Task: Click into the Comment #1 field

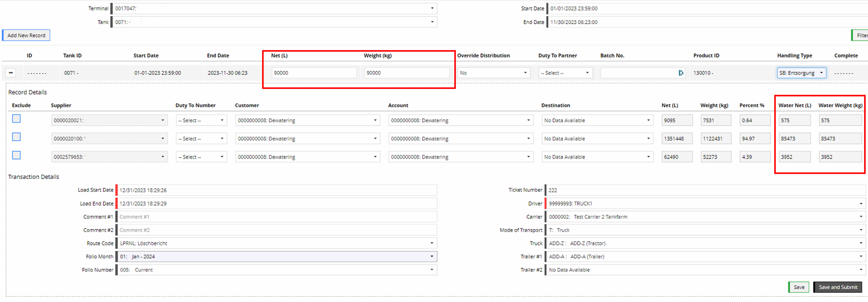Action: coord(276,217)
